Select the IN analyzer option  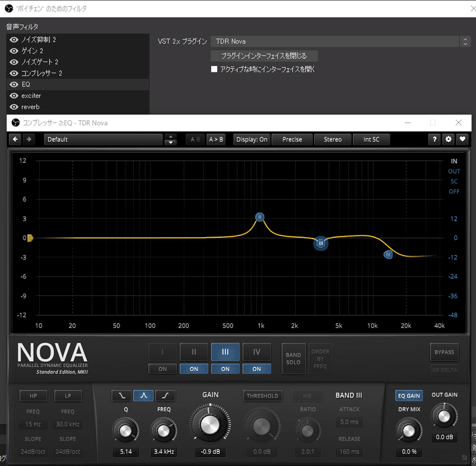click(454, 161)
